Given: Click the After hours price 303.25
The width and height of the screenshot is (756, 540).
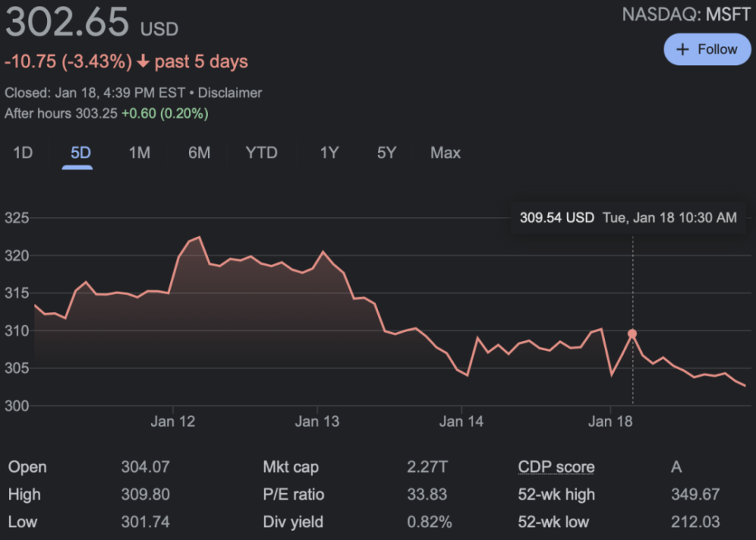Looking at the screenshot, I should pos(96,113).
